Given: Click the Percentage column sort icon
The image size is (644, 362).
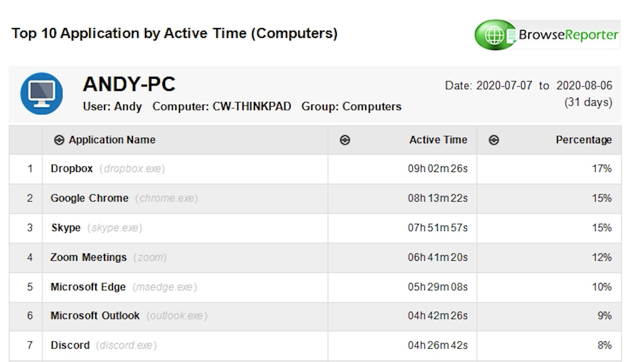Looking at the screenshot, I should (x=494, y=140).
